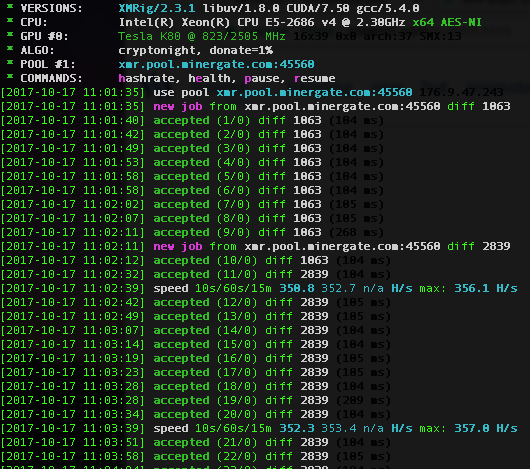Click the max speed 356.1 H/s
The width and height of the screenshot is (530, 469).
[486, 289]
